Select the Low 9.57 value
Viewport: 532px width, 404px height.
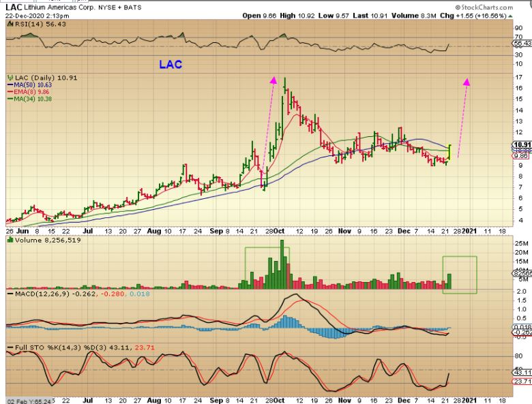pyautogui.click(x=334, y=16)
